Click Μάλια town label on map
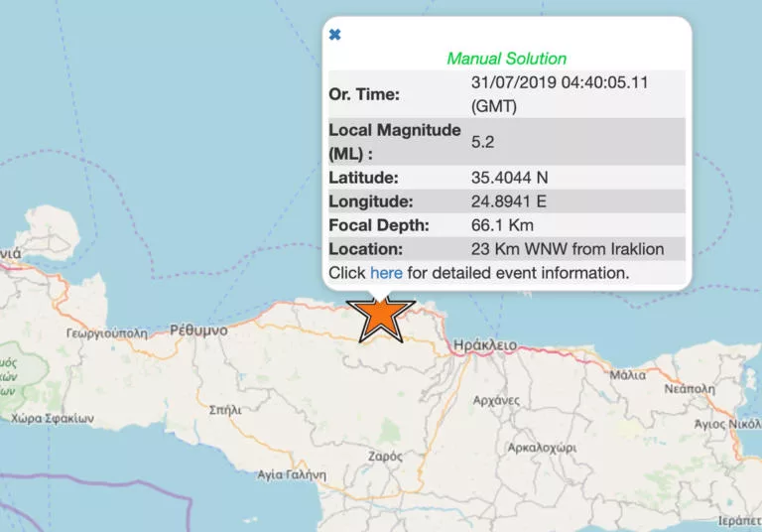This screenshot has height=532, width=762. coord(629,375)
